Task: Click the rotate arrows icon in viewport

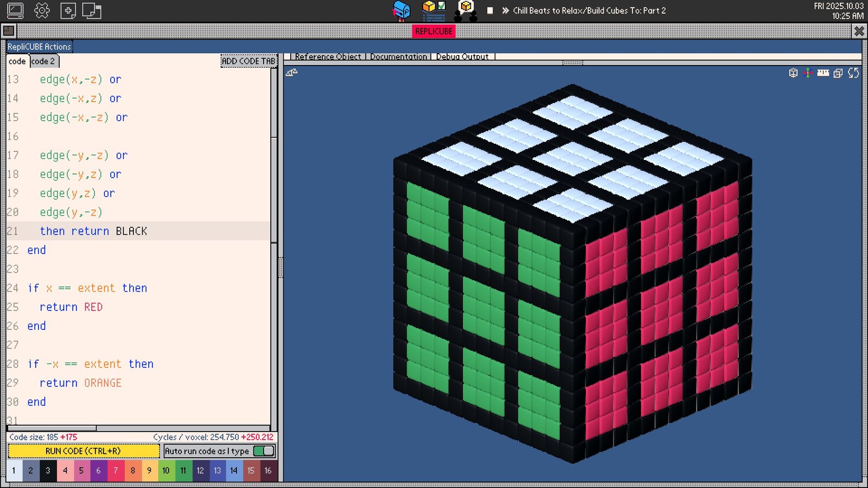Action: pos(853,73)
